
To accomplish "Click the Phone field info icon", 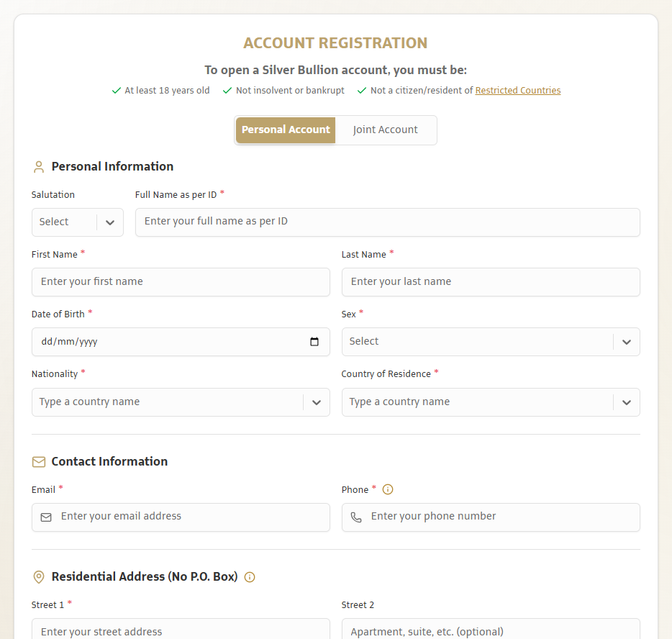I will pyautogui.click(x=387, y=489).
